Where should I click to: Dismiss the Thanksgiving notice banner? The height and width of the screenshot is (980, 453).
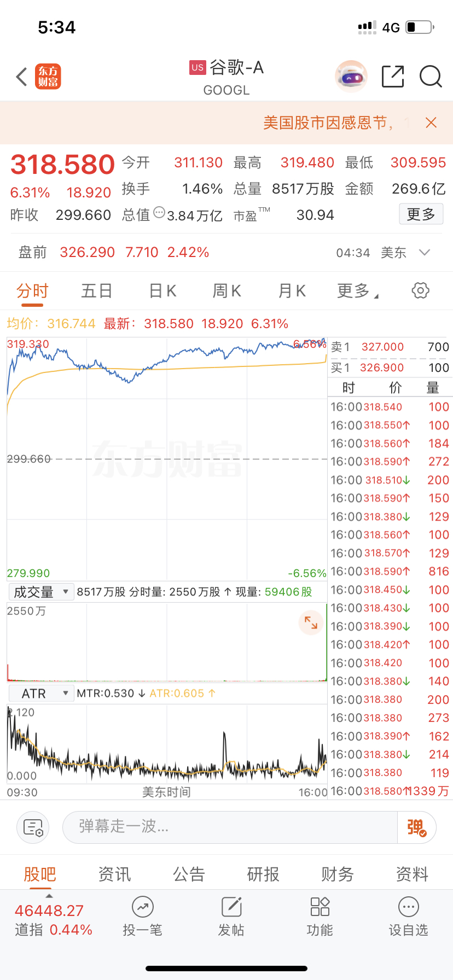pos(431,122)
